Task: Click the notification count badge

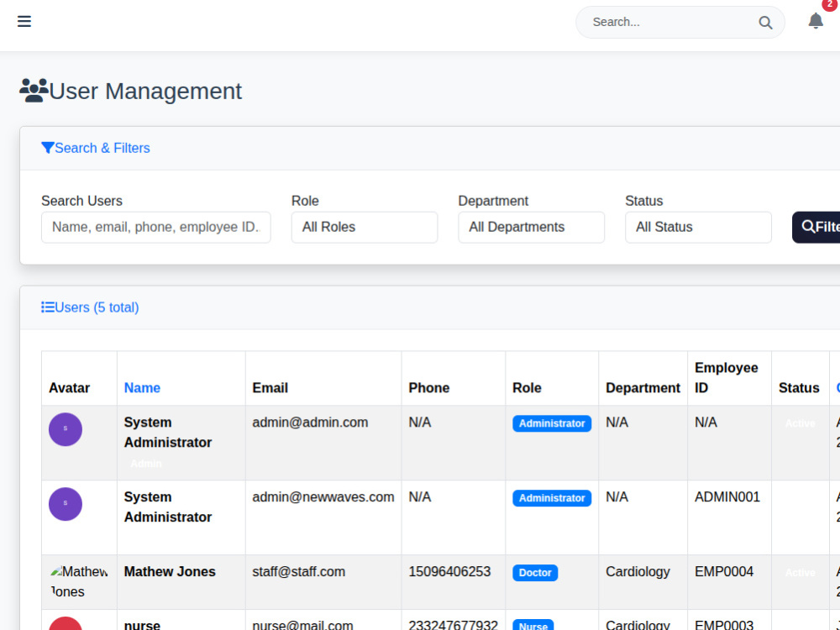Action: 829,4
